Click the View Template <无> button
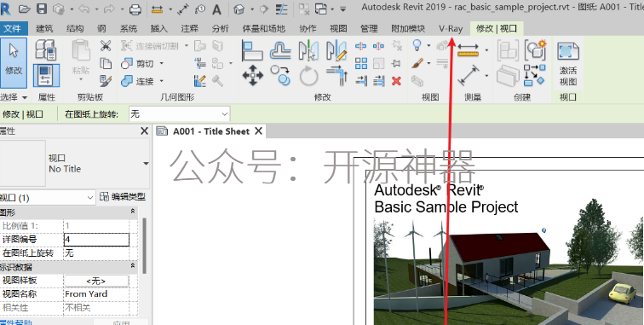The width and height of the screenshot is (644, 325). [96, 281]
